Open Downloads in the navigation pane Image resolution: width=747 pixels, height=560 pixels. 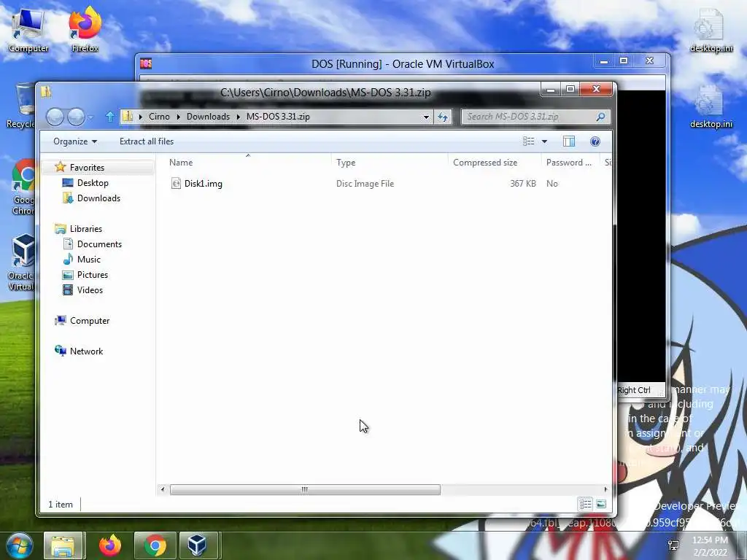98,198
